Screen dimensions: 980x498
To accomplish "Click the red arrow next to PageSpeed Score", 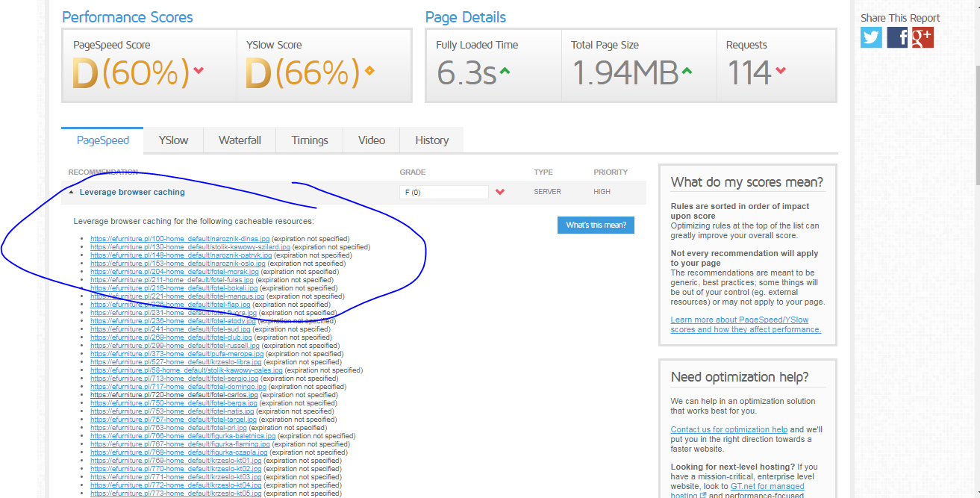I will tap(199, 71).
